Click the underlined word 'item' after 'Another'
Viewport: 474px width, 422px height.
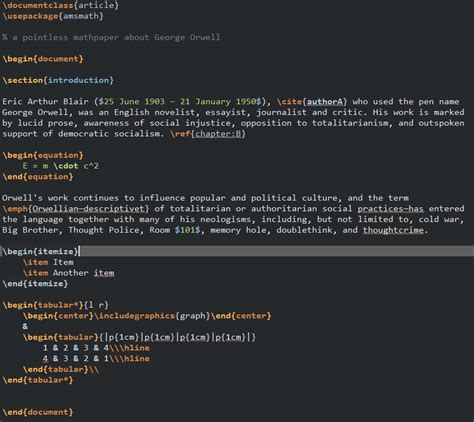pos(104,273)
